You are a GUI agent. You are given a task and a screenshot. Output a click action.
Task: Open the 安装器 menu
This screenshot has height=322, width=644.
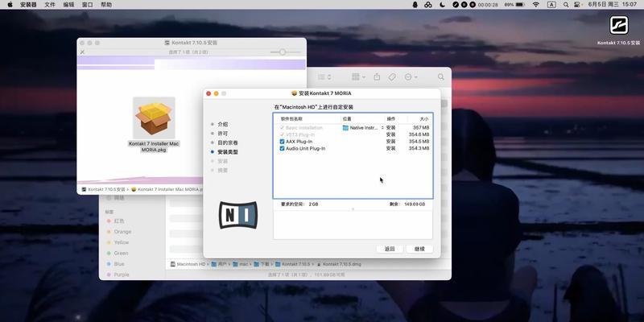(28, 5)
